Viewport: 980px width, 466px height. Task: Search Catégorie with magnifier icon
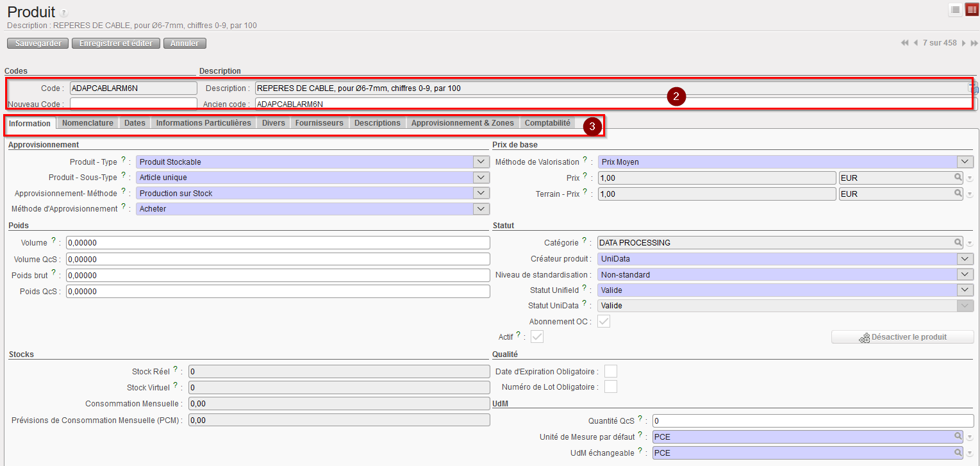coord(958,242)
